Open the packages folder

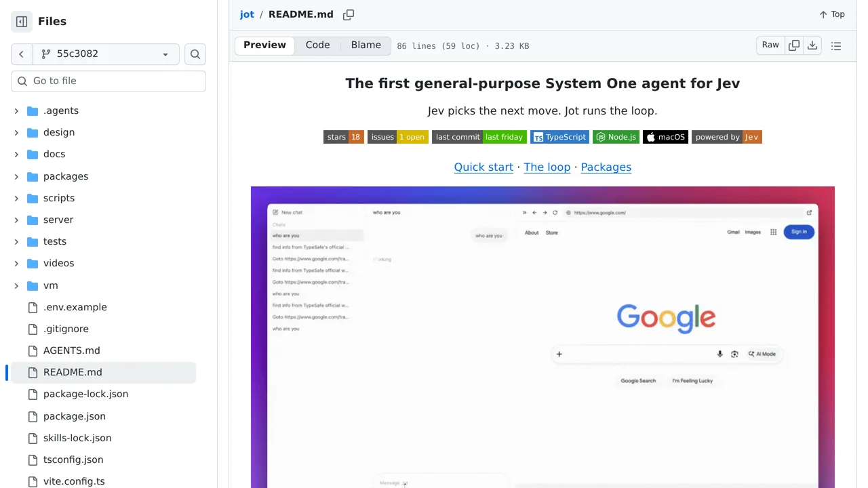click(65, 176)
